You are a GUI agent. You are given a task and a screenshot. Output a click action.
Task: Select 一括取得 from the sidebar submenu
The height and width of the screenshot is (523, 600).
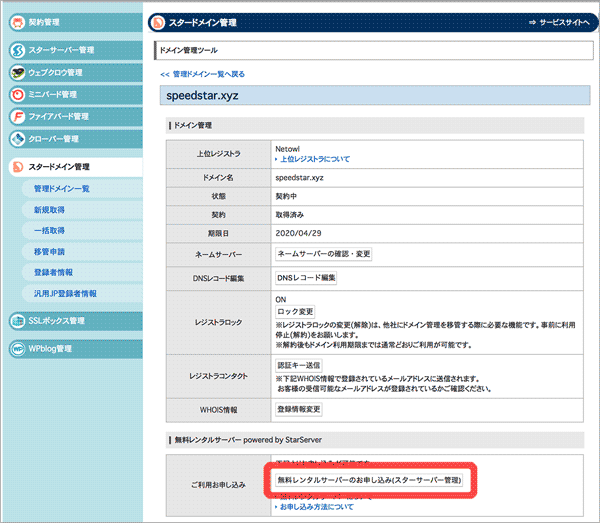tap(50, 230)
